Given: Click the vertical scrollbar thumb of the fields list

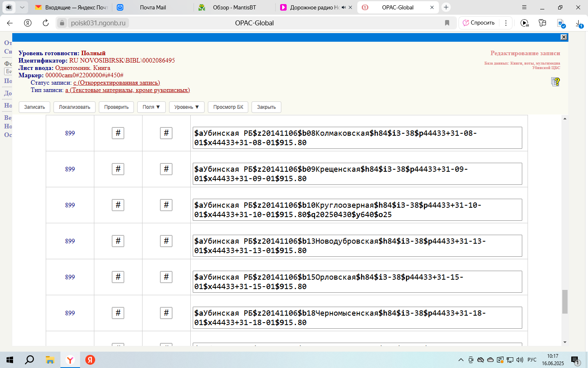Looking at the screenshot, I should point(565,301).
